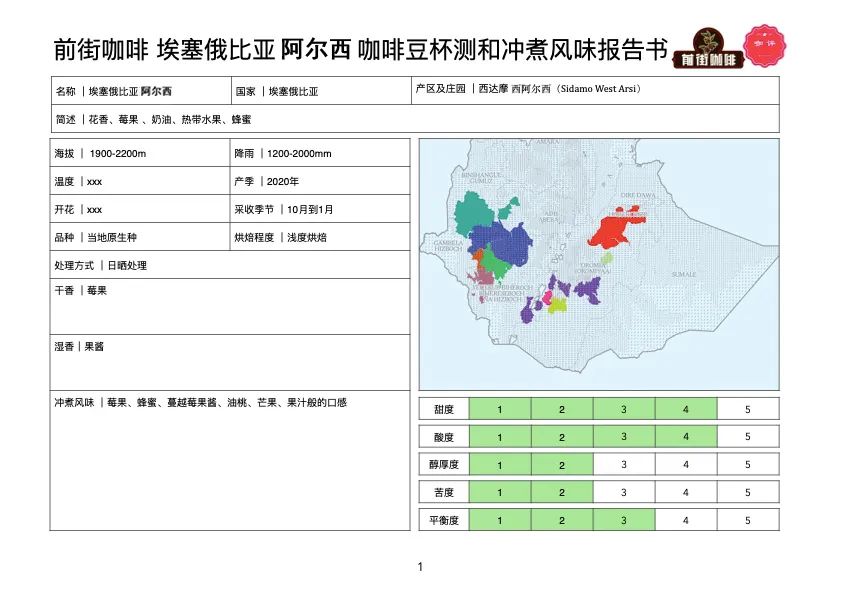Click the page number 1
The width and height of the screenshot is (842, 595).
click(x=420, y=567)
